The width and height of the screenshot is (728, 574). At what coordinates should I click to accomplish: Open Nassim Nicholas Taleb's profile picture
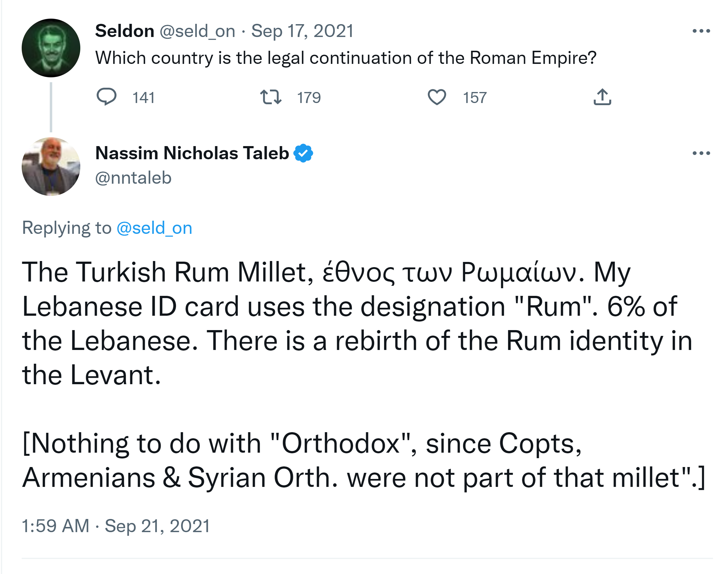coord(51,167)
